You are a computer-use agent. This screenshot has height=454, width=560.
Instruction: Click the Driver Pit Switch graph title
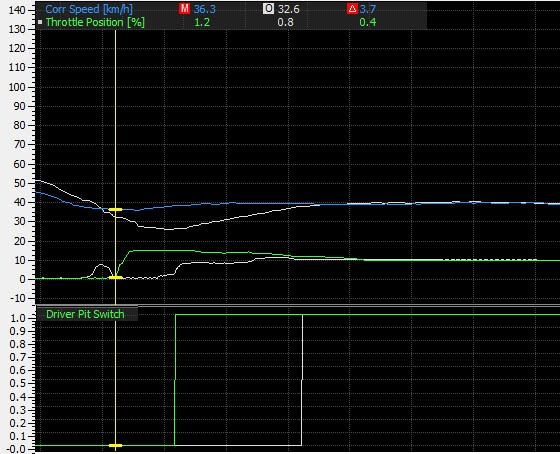85,314
